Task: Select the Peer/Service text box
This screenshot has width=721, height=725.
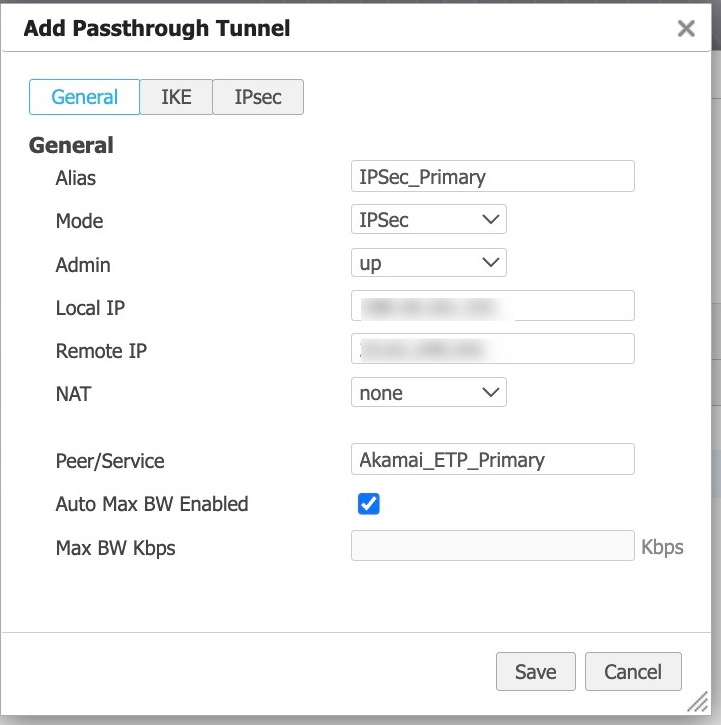Action: tap(492, 460)
